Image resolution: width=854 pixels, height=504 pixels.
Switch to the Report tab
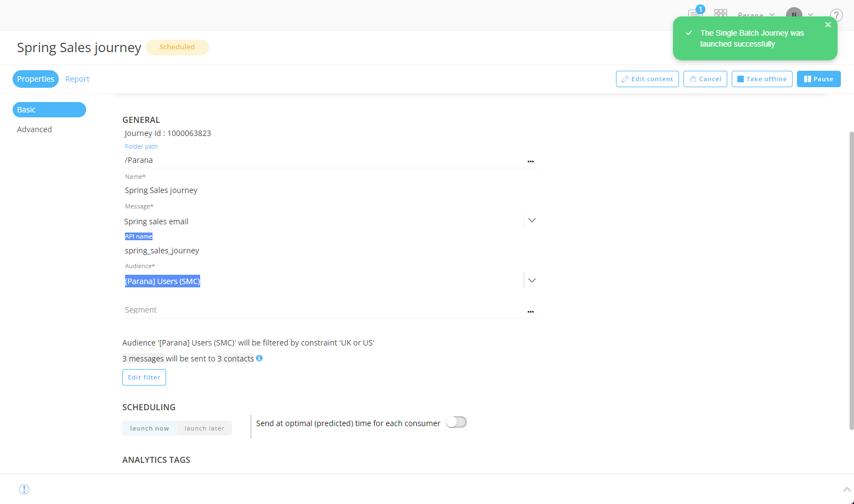77,79
